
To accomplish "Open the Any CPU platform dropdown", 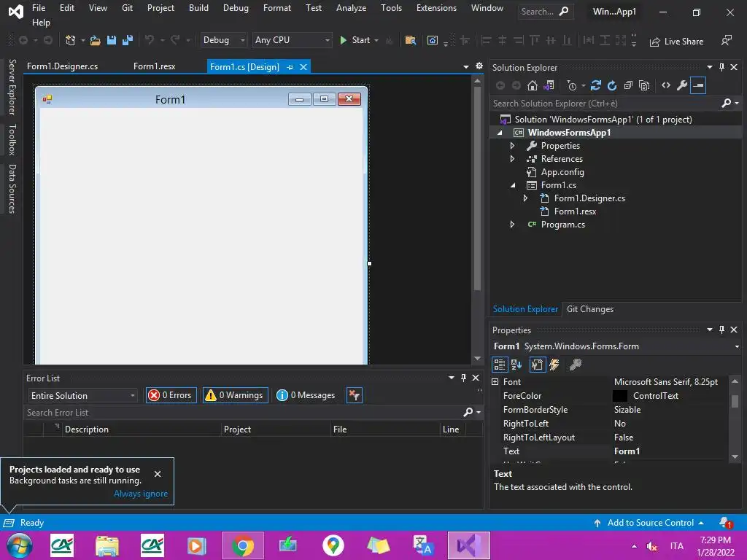I will 292,41.
